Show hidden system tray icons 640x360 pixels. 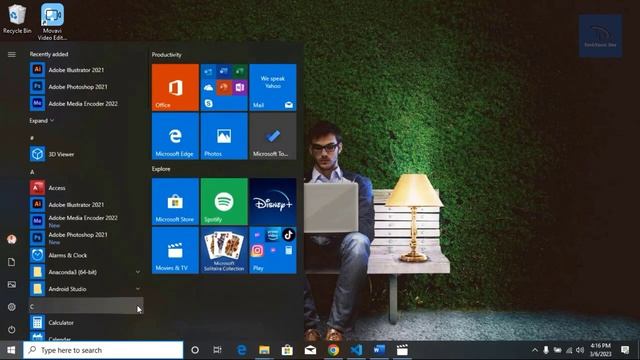(x=534, y=350)
